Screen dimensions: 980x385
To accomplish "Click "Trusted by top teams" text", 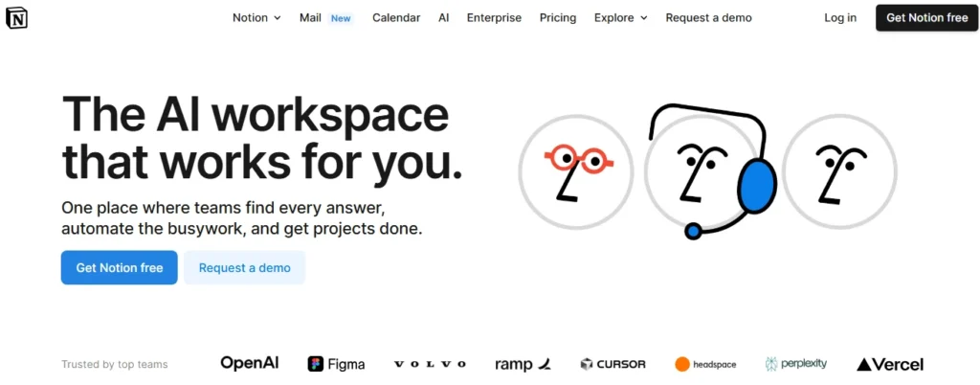I will (x=115, y=364).
